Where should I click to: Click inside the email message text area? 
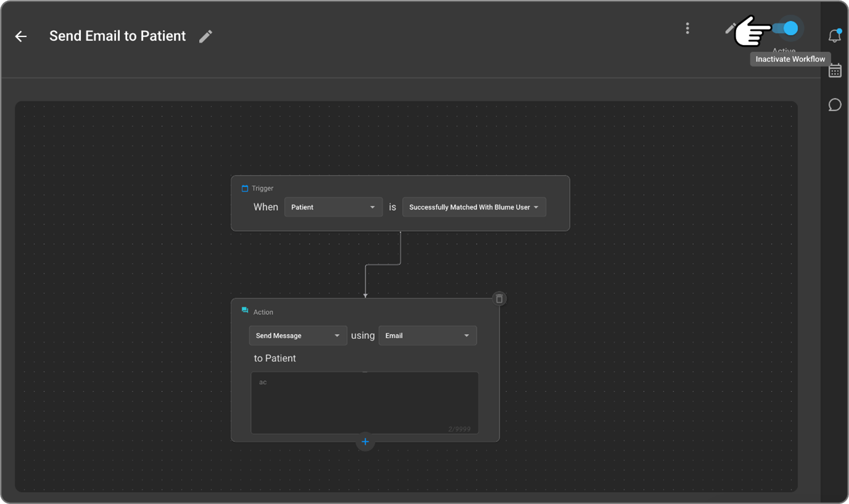[364, 404]
